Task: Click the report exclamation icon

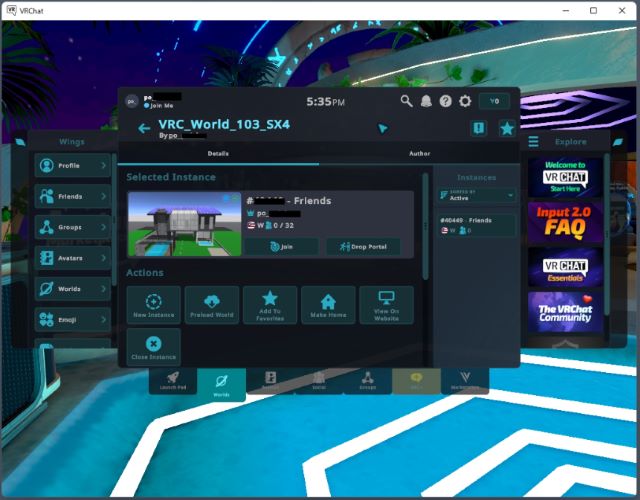Action: click(478, 129)
